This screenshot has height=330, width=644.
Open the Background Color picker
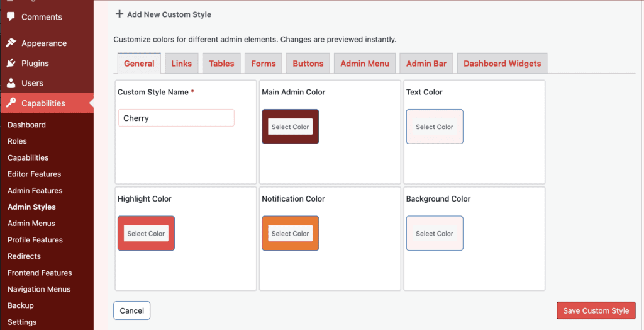coord(435,234)
